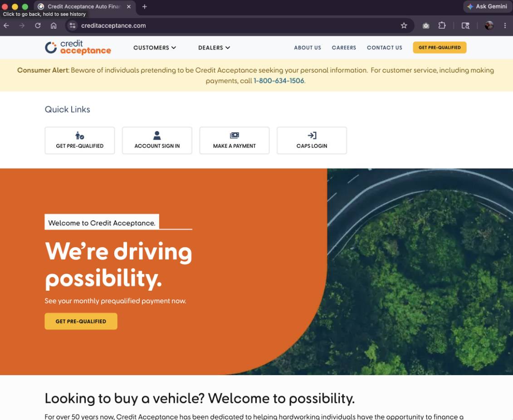Click the Credit Acceptance logo

pos(78,48)
